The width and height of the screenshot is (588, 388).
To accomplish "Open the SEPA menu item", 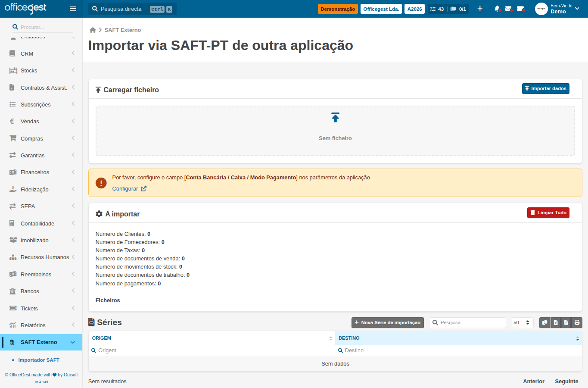I will point(41,206).
